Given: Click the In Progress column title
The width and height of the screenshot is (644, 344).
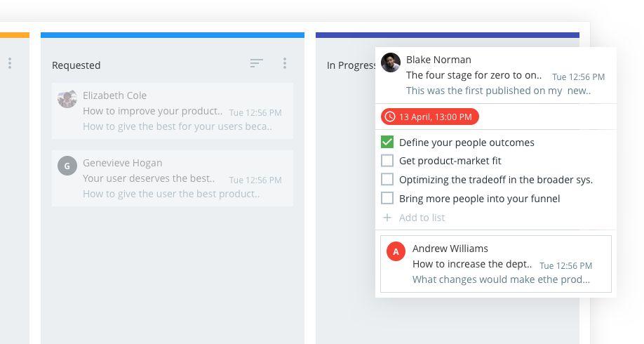Looking at the screenshot, I should (x=351, y=65).
